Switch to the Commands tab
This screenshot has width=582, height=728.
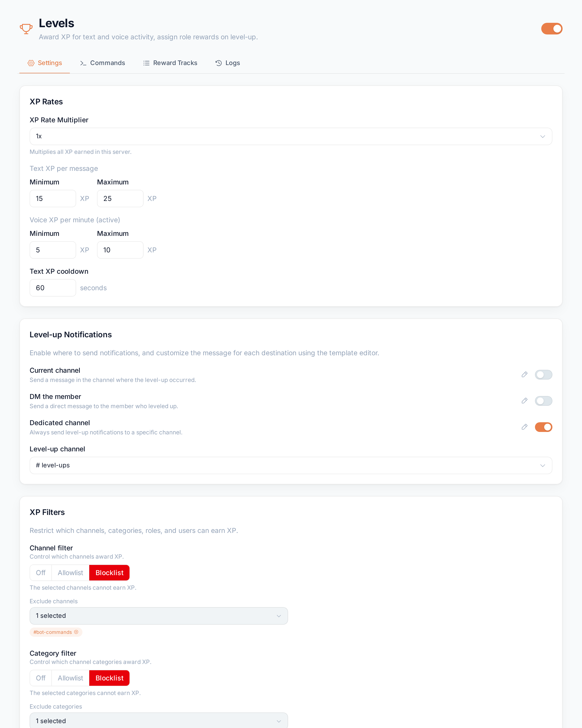tap(103, 63)
